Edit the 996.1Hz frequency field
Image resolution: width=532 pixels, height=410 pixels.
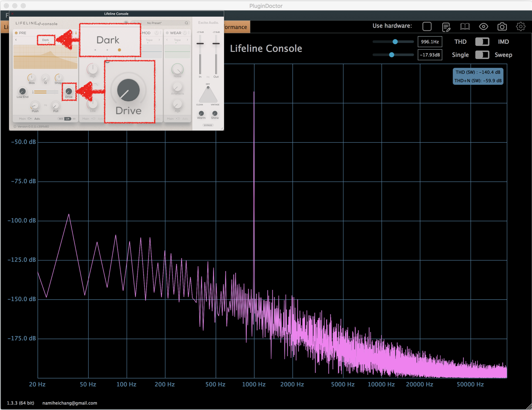430,42
